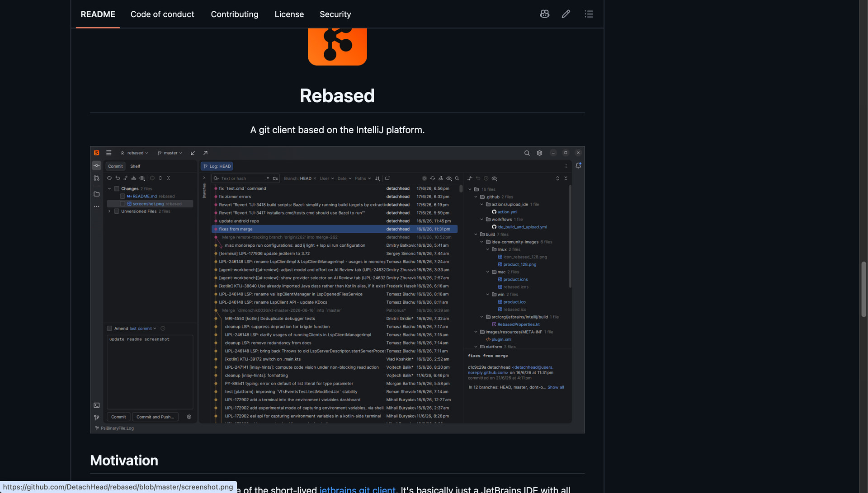868x493 pixels.
Task: Click the last commit amend link
Action: [141, 329]
